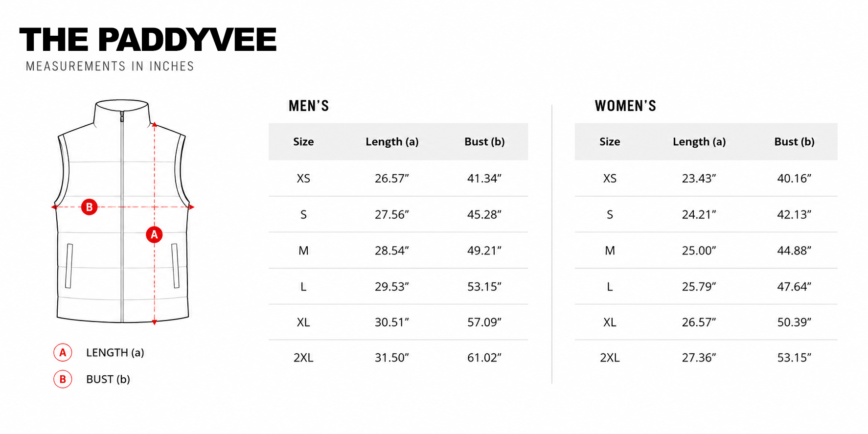Screen dimensions: 868x434
Task: Click the men's L length value 29.53"
Action: [392, 287]
